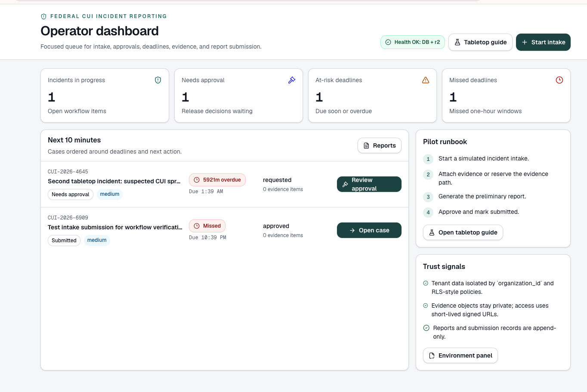Image resolution: width=587 pixels, height=392 pixels.
Task: Click the gavel icon in Review approval button
Action: 345,184
